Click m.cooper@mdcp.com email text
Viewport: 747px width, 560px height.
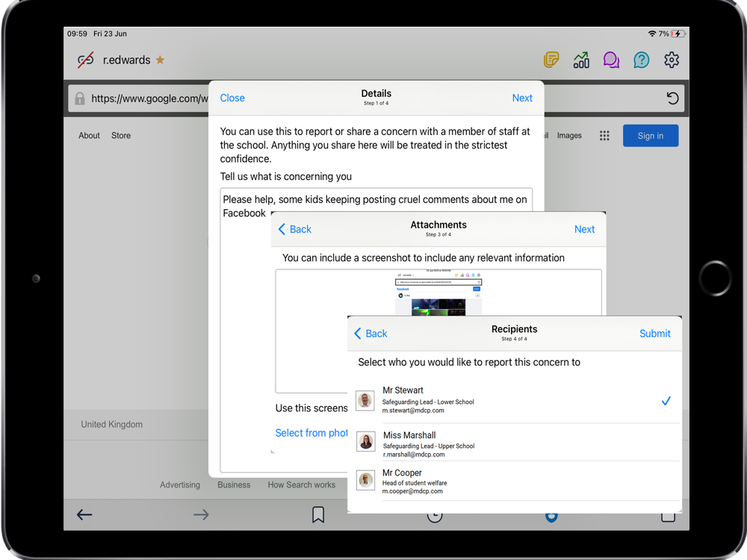point(412,491)
